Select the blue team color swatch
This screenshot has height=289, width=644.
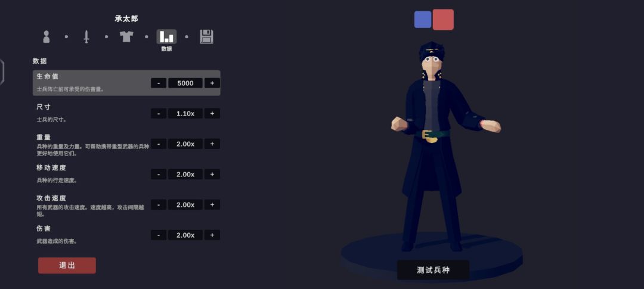tap(423, 19)
